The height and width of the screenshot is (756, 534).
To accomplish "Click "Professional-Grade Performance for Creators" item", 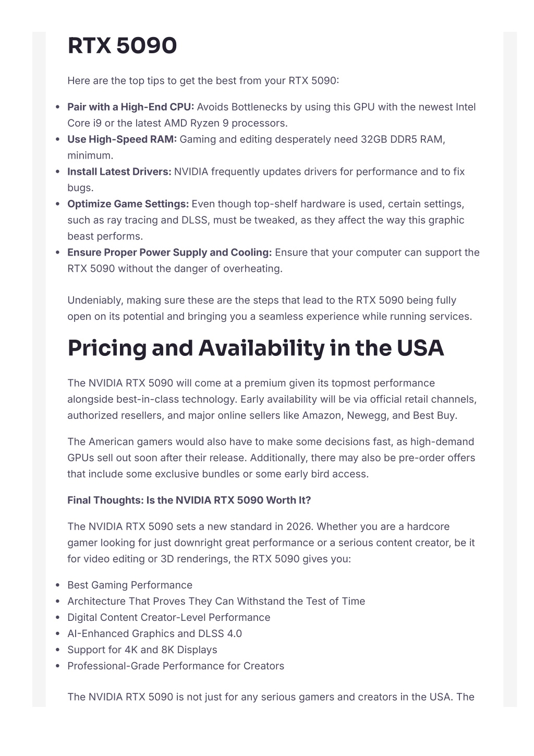I will tap(176, 666).
